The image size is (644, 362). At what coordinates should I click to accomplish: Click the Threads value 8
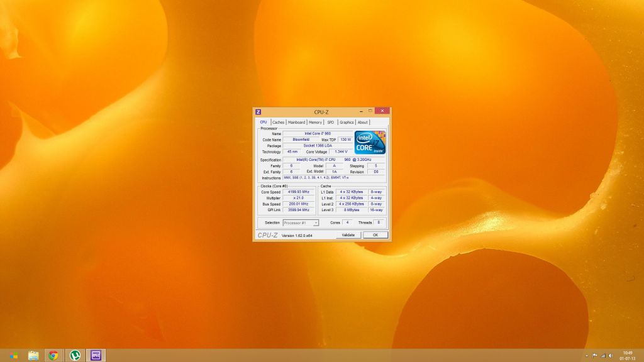(378, 222)
